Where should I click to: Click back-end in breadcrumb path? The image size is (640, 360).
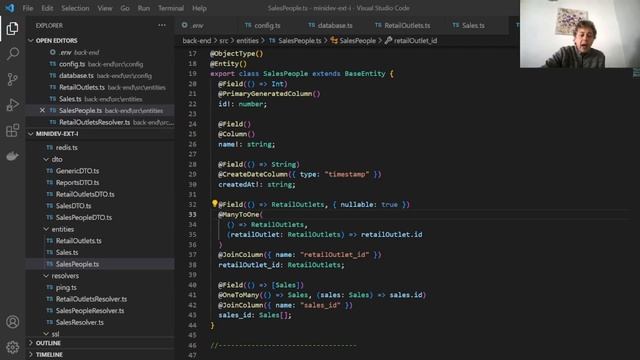pos(197,40)
